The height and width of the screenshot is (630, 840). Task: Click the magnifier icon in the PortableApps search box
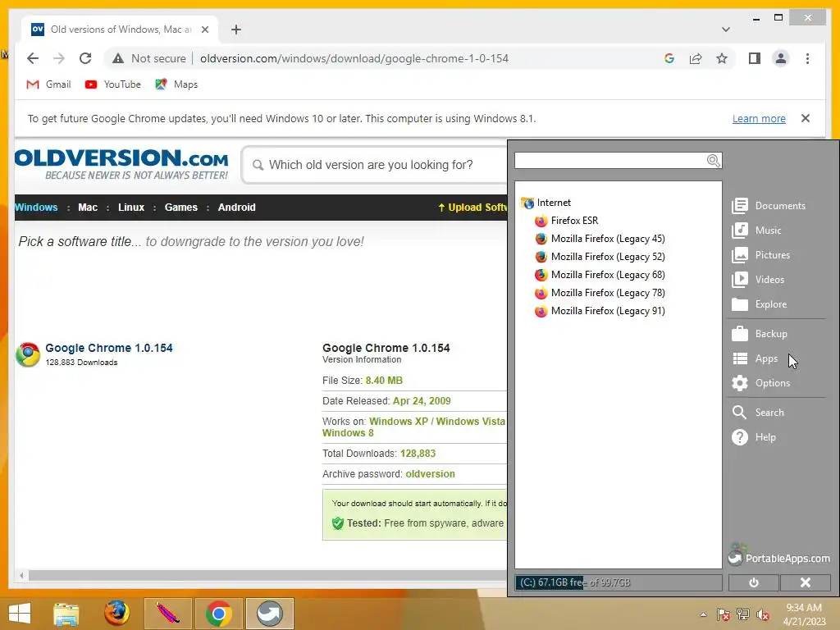click(713, 160)
